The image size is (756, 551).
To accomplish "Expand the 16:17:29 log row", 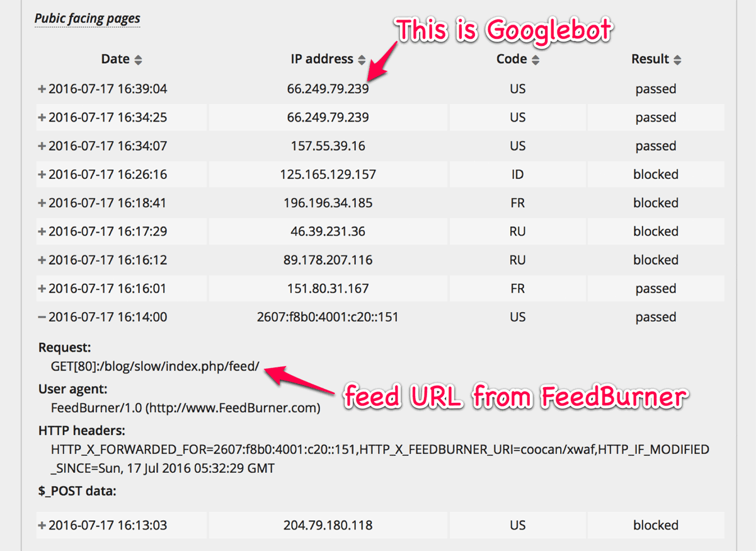I will [42, 231].
